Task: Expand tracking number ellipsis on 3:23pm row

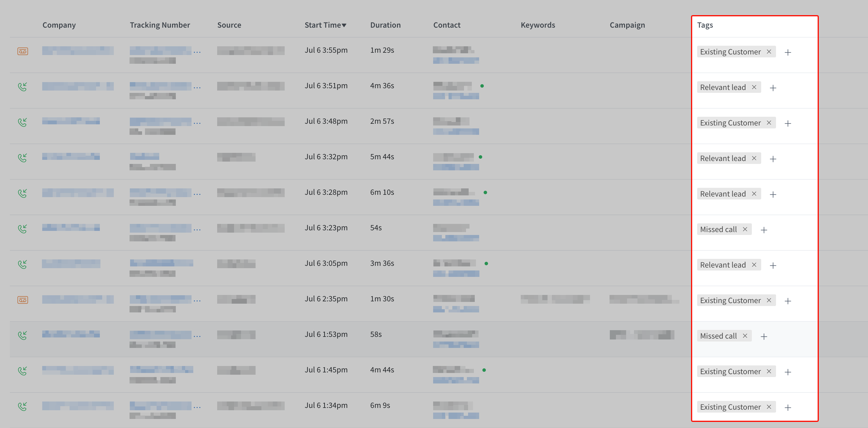Action: [x=197, y=230]
